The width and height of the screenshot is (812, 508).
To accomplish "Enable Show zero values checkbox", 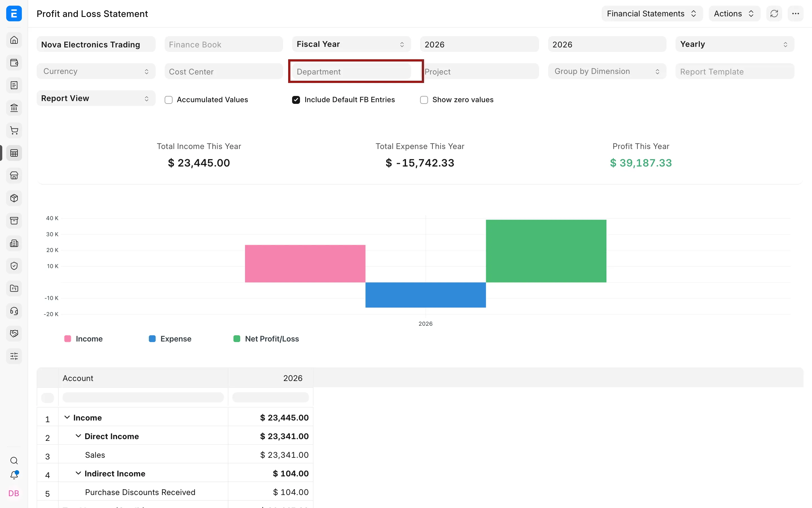I will click(x=424, y=100).
